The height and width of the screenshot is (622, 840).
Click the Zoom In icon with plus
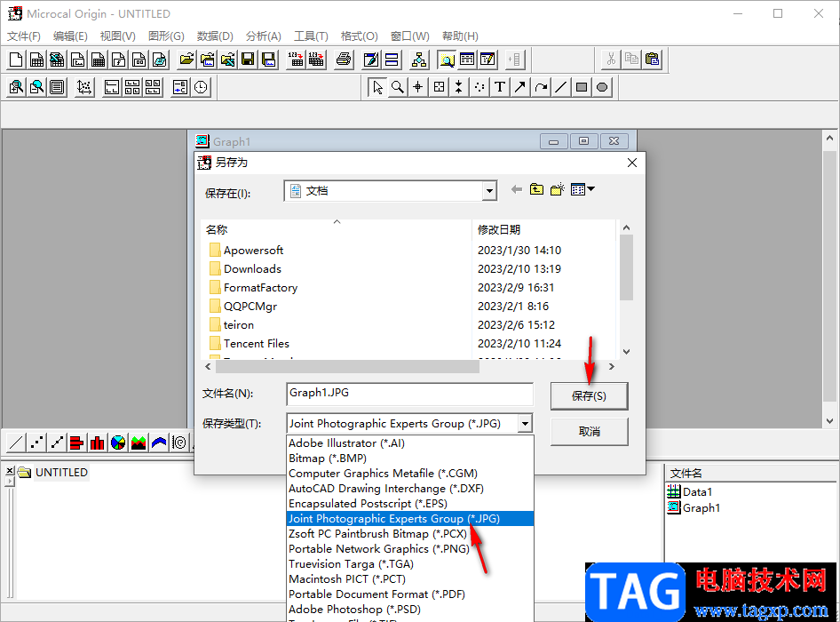pos(16,87)
